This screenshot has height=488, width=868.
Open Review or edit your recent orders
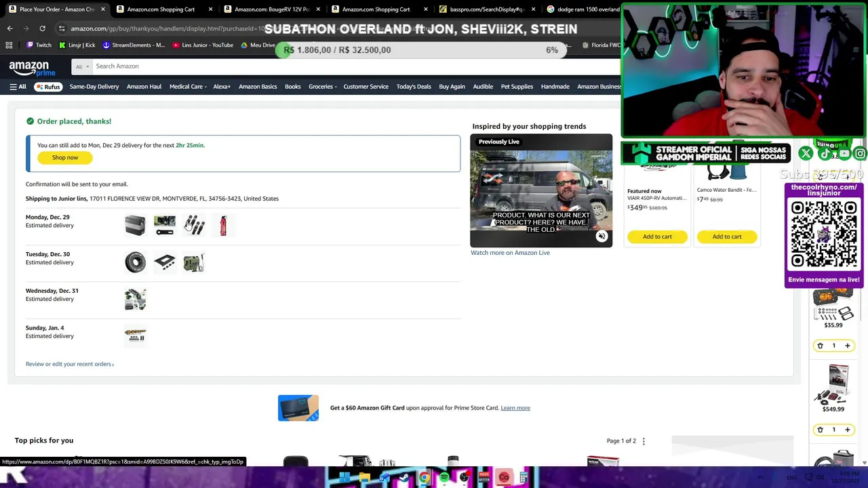click(x=70, y=364)
